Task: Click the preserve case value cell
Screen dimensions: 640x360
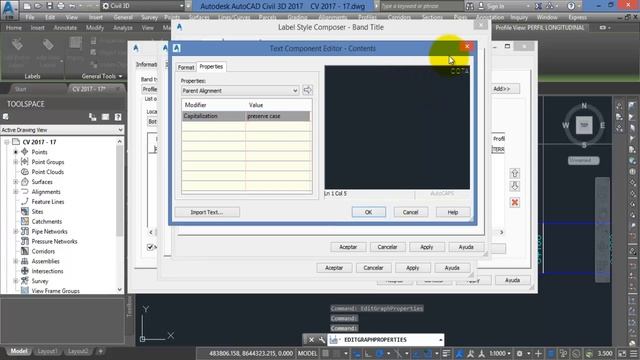Action: [278, 116]
